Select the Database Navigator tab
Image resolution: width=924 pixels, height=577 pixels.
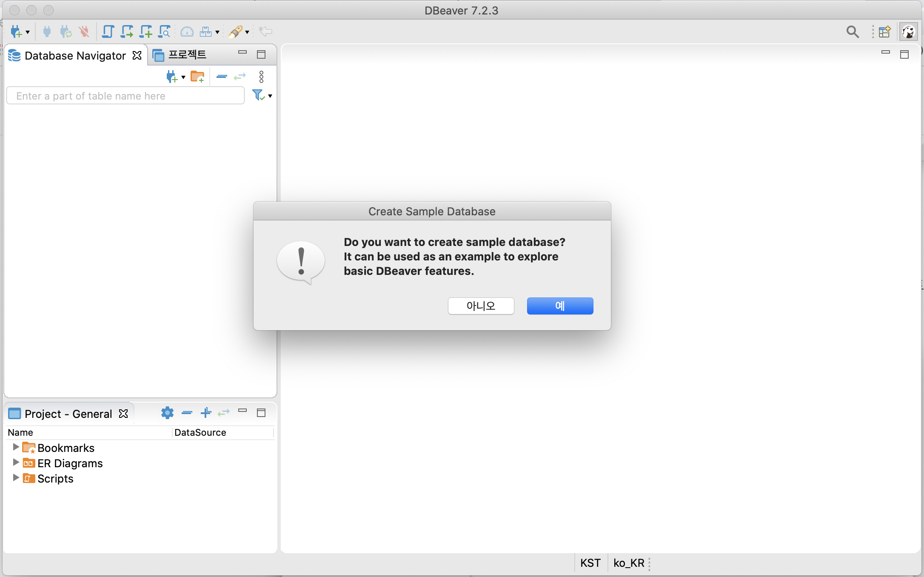point(75,56)
